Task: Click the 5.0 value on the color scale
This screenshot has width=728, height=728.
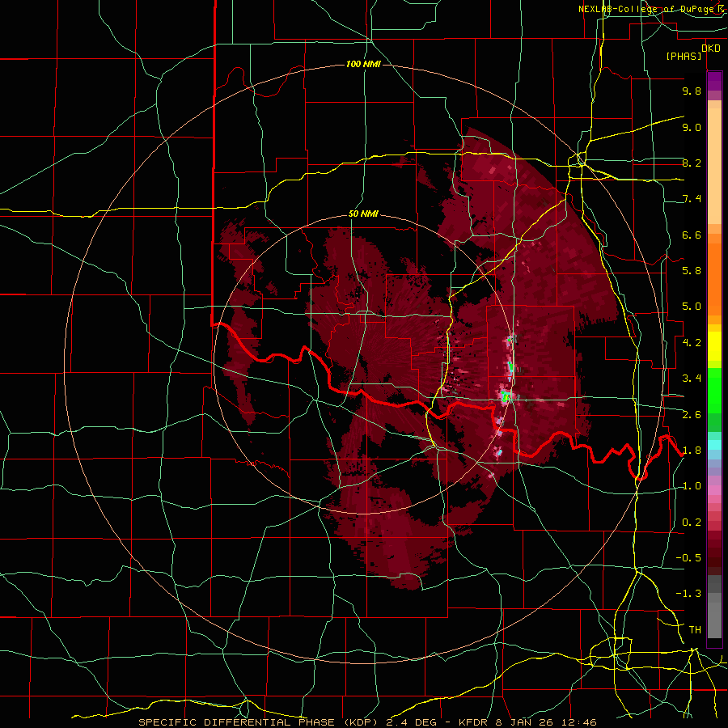Action: click(692, 307)
